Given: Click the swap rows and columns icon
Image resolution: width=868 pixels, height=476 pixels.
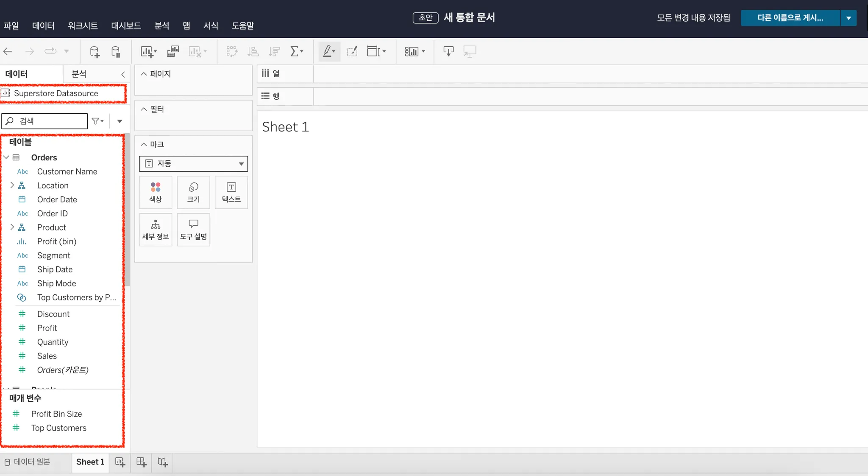Looking at the screenshot, I should click(232, 52).
